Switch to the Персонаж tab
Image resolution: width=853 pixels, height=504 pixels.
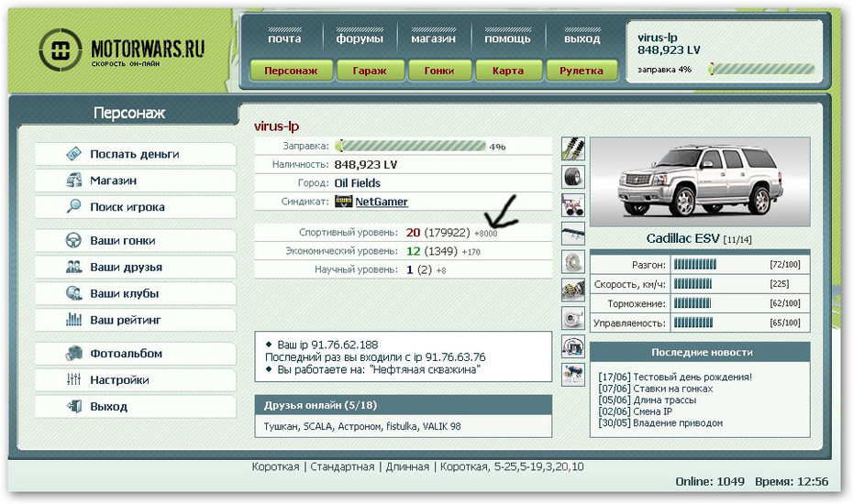[291, 71]
